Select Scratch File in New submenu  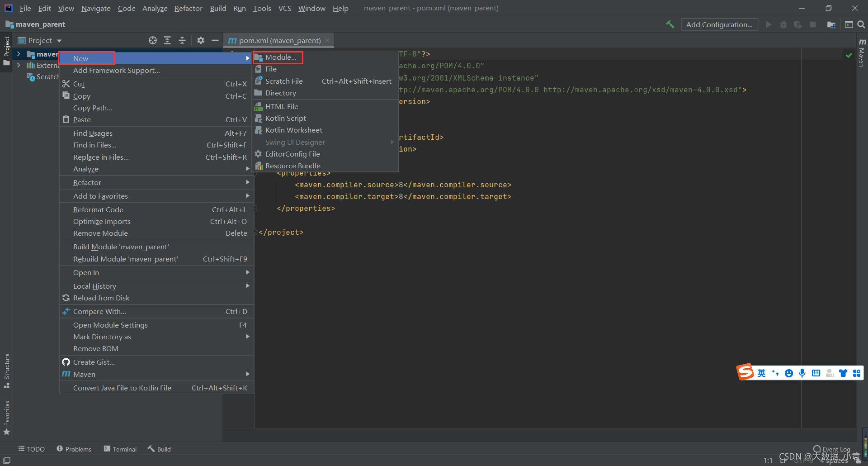point(325,81)
